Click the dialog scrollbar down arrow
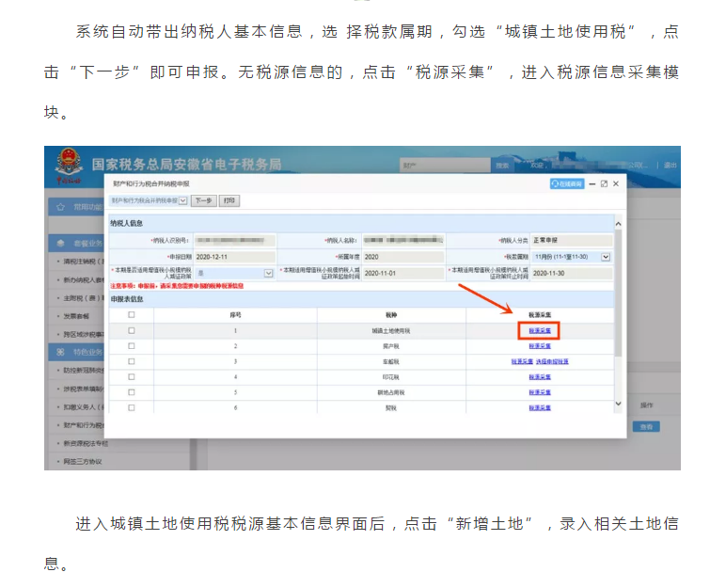The height and width of the screenshot is (588, 726). 618,404
